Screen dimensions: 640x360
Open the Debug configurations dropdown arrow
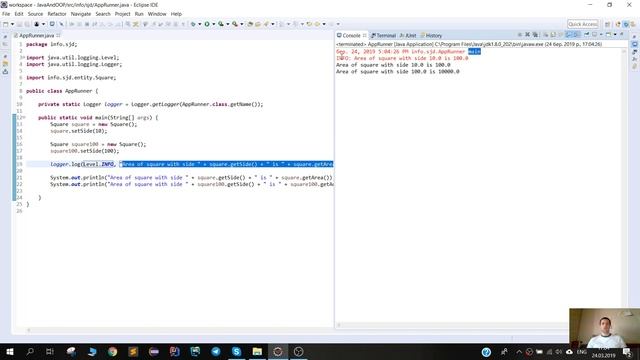[200, 24]
